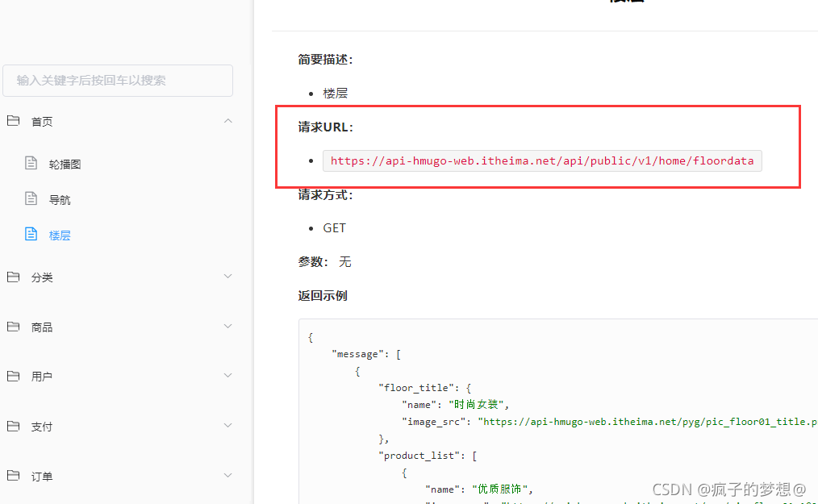Click the 分类 category label
The width and height of the screenshot is (818, 504).
[42, 277]
